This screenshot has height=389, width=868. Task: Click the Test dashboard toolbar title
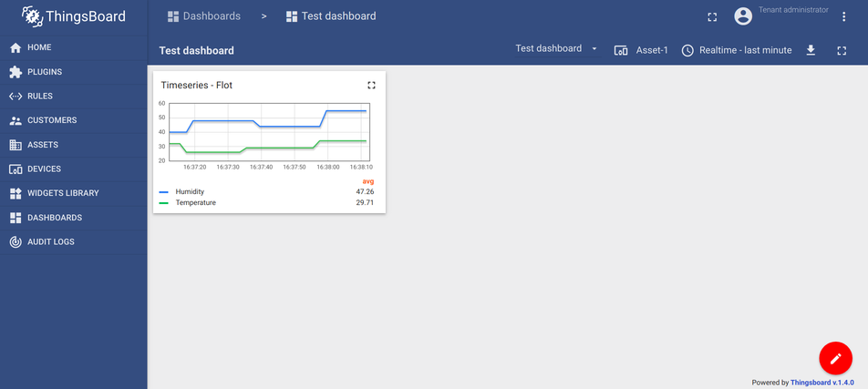197,50
